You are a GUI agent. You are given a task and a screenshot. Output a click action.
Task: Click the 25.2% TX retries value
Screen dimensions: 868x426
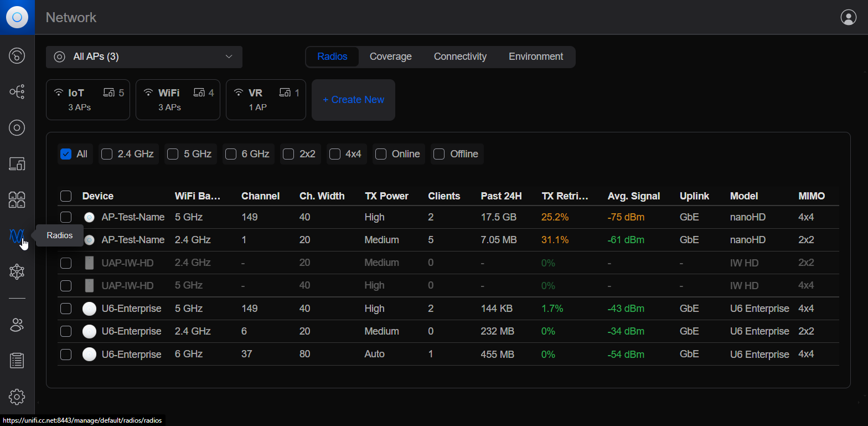[555, 217]
